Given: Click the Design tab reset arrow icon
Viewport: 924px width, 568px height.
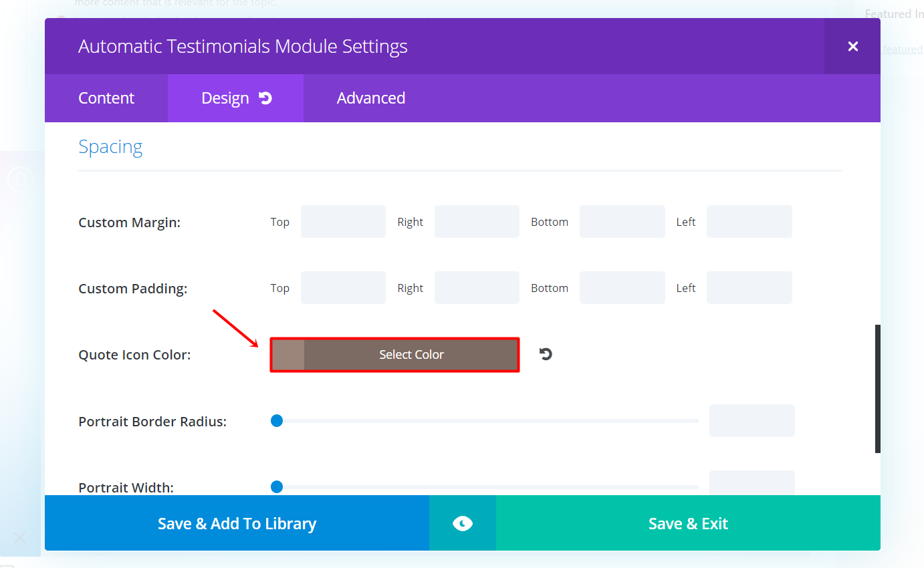Looking at the screenshot, I should tap(265, 98).
